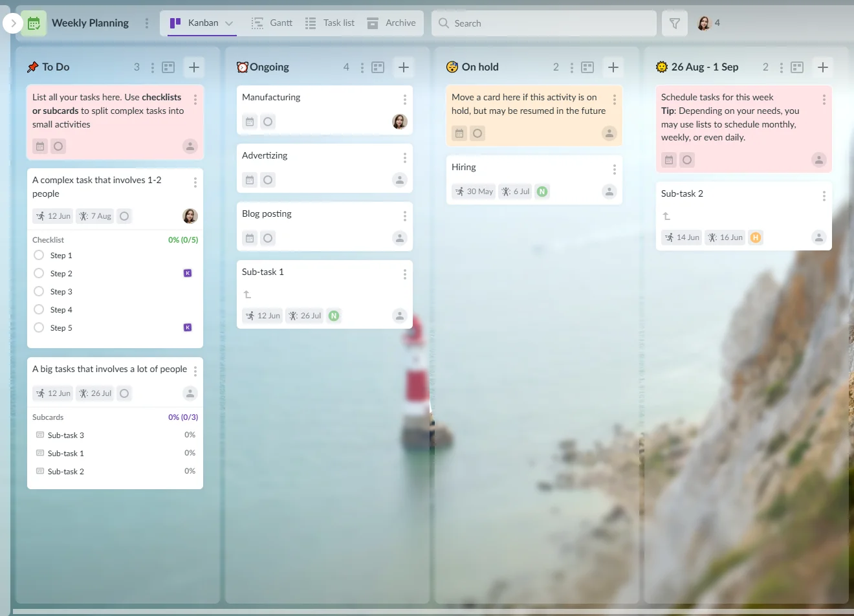
Task: Click the Weekly Planning calendar board icon
Action: pyautogui.click(x=34, y=23)
